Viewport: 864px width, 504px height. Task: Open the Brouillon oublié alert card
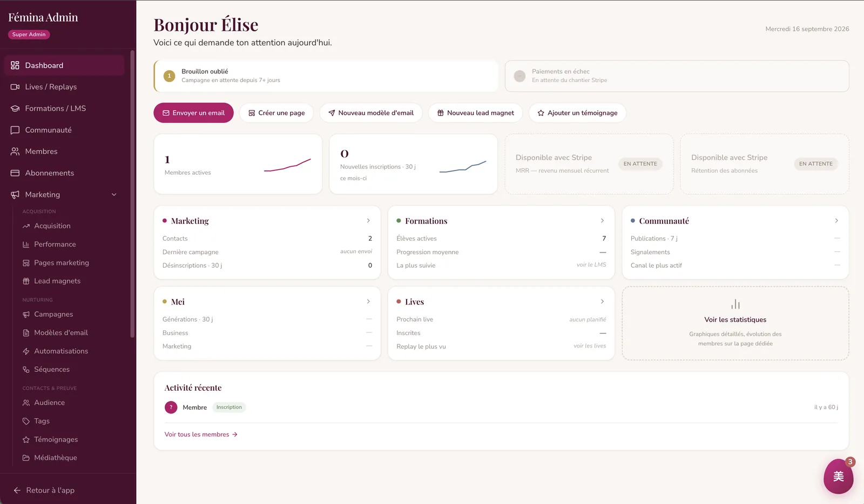click(x=326, y=76)
